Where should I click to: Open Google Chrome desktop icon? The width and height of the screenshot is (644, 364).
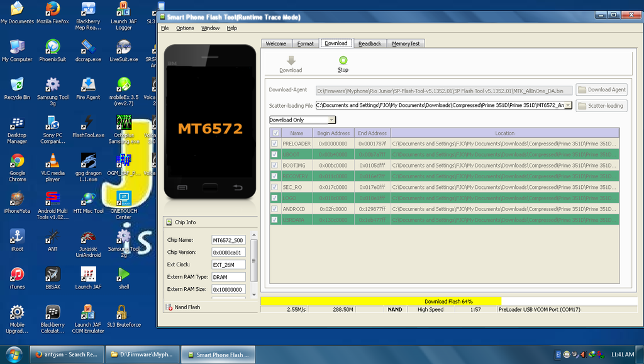point(17,161)
